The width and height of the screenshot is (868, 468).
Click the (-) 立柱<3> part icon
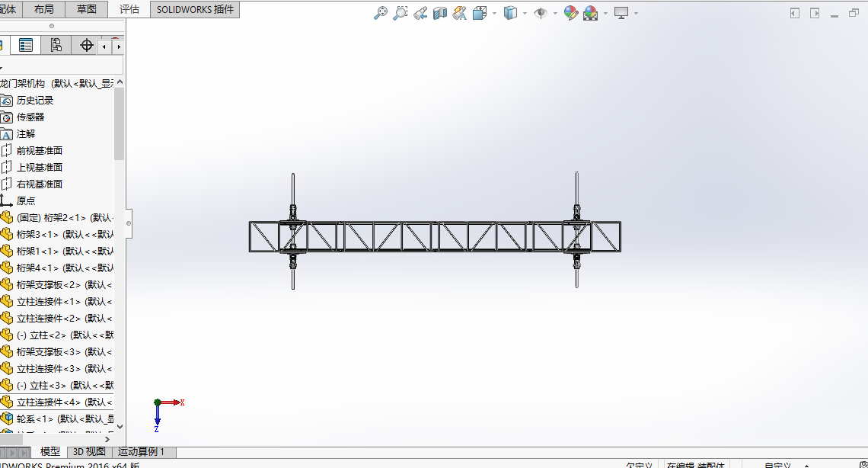pos(6,386)
